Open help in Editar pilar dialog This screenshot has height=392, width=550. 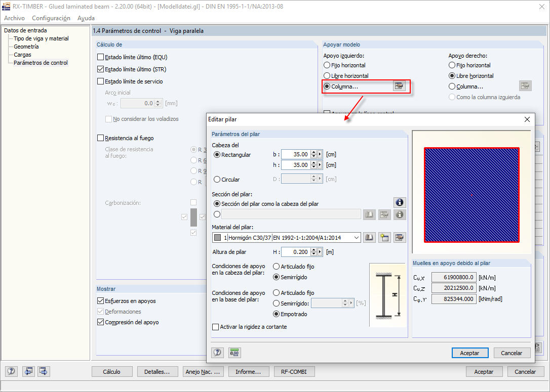[217, 353]
